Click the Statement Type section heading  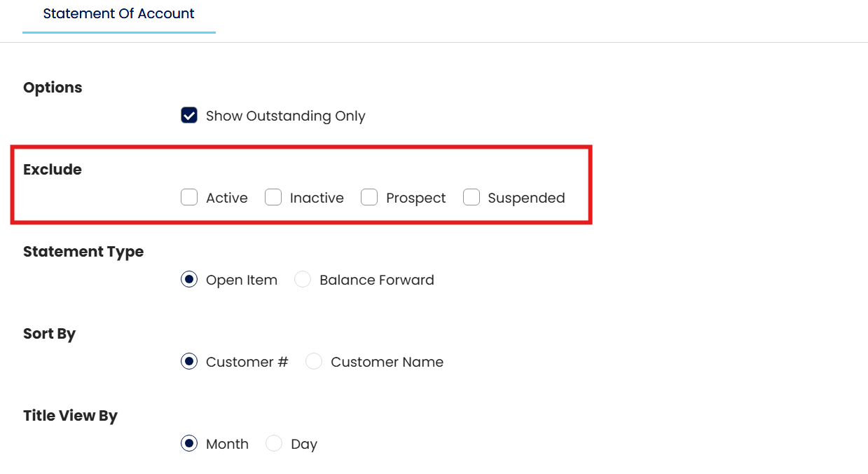click(x=83, y=252)
